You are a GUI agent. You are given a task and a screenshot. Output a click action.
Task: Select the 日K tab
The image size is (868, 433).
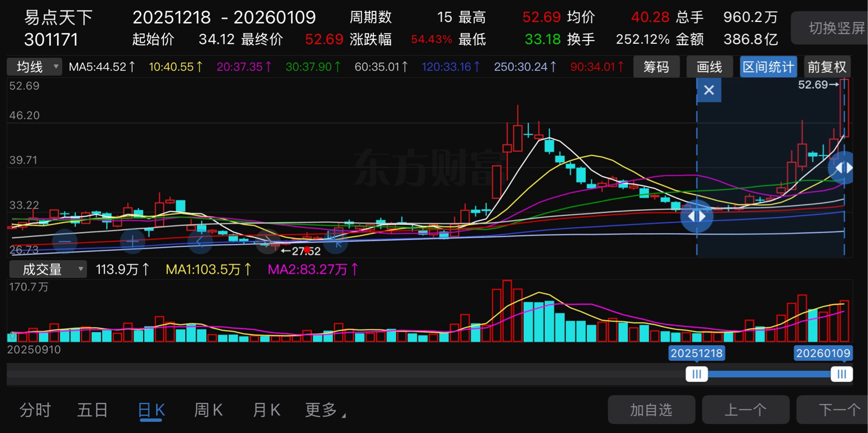click(x=152, y=410)
